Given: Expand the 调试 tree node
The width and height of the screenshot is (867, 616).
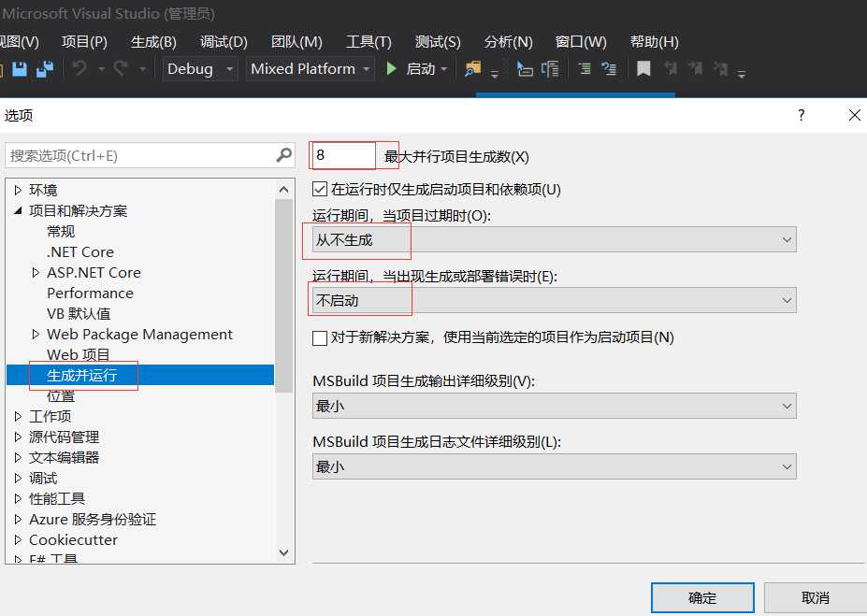Looking at the screenshot, I should click(x=18, y=478).
